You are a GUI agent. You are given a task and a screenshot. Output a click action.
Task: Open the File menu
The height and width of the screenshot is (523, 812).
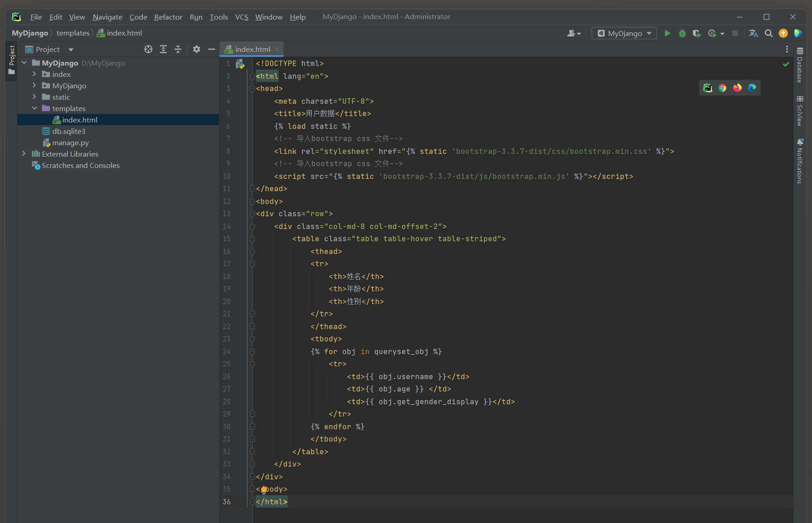(x=36, y=17)
